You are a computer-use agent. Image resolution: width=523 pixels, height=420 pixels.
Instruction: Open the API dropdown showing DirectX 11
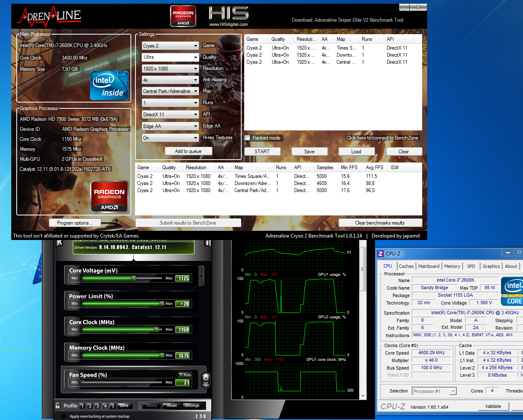170,115
